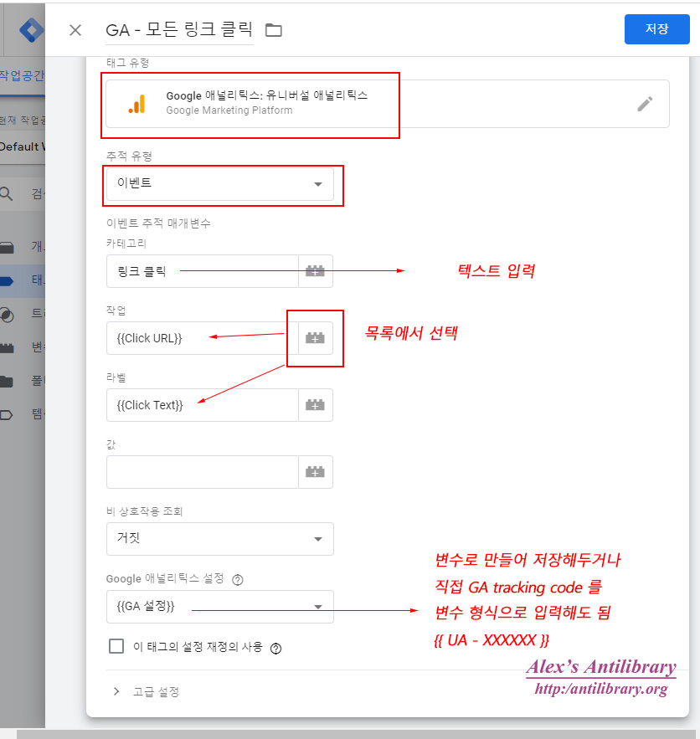Edit the tag type with pencil icon
700x739 pixels.
pos(645,104)
